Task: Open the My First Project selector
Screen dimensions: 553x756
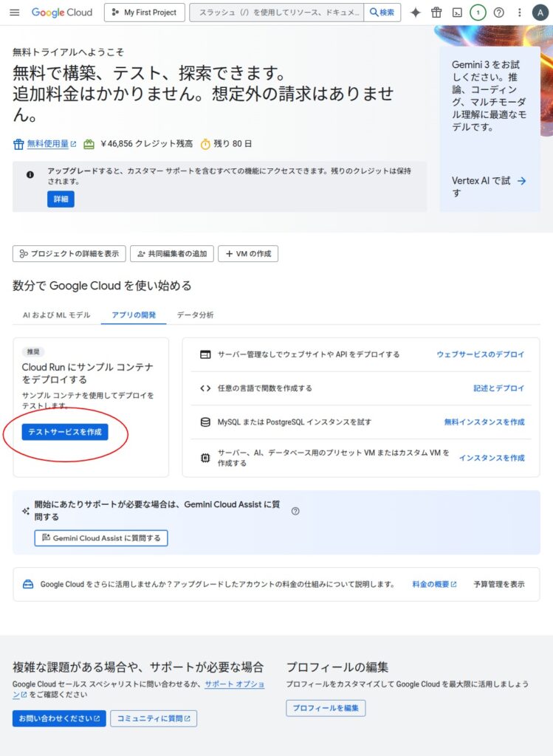Action: (x=144, y=13)
